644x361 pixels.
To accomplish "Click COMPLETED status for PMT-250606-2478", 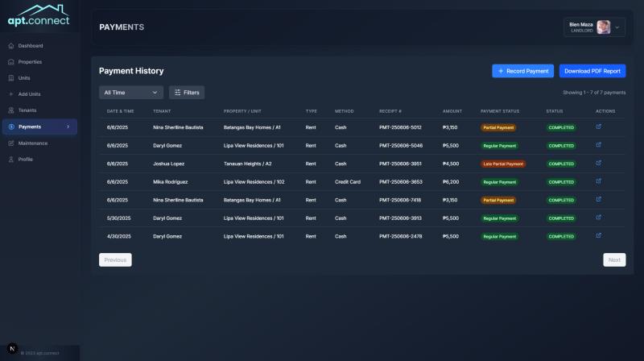I will pyautogui.click(x=561, y=236).
